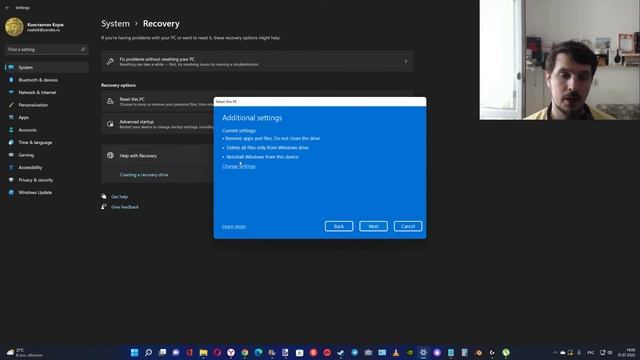Click the Blender icon on the taskbar
The width and height of the screenshot is (640, 360).
478,352
